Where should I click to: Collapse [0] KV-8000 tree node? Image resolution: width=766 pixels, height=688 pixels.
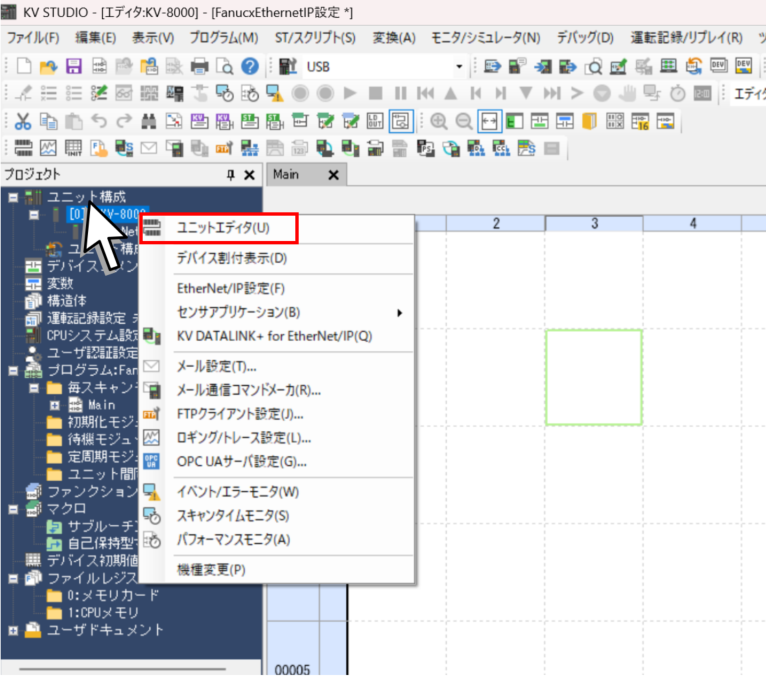tap(34, 215)
